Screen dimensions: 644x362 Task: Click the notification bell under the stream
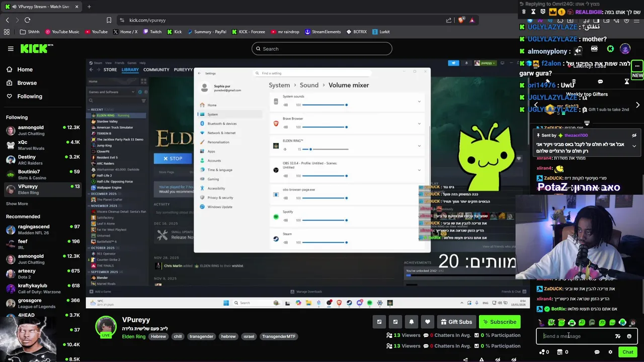pos(412,322)
